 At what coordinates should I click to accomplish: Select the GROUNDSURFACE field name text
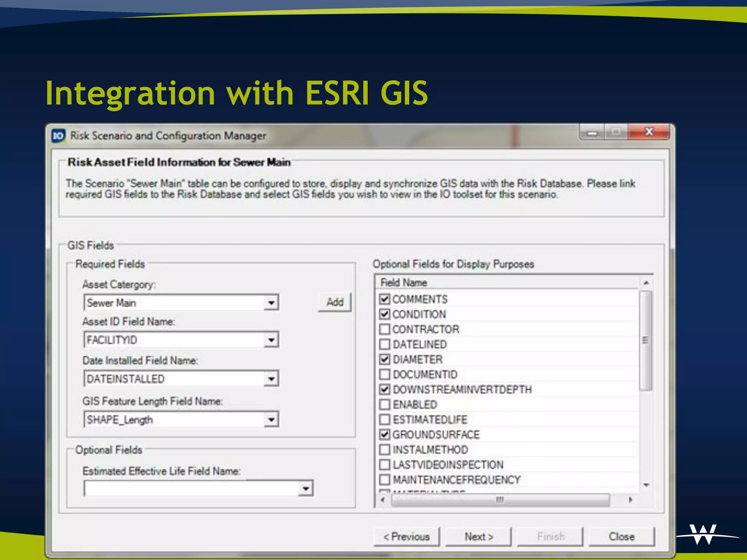pos(436,435)
